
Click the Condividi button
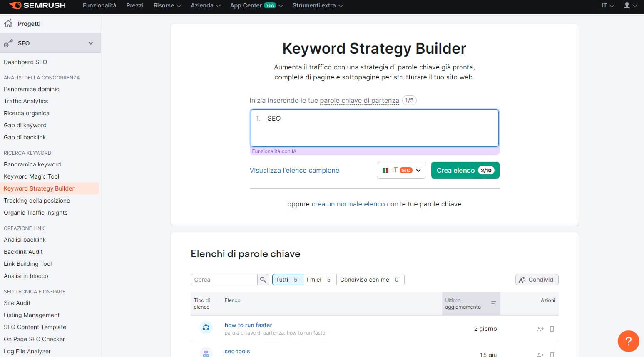click(537, 280)
